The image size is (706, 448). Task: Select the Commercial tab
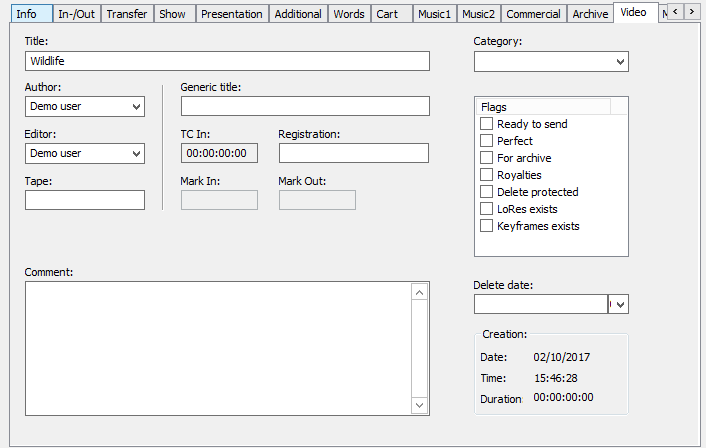[x=533, y=14]
